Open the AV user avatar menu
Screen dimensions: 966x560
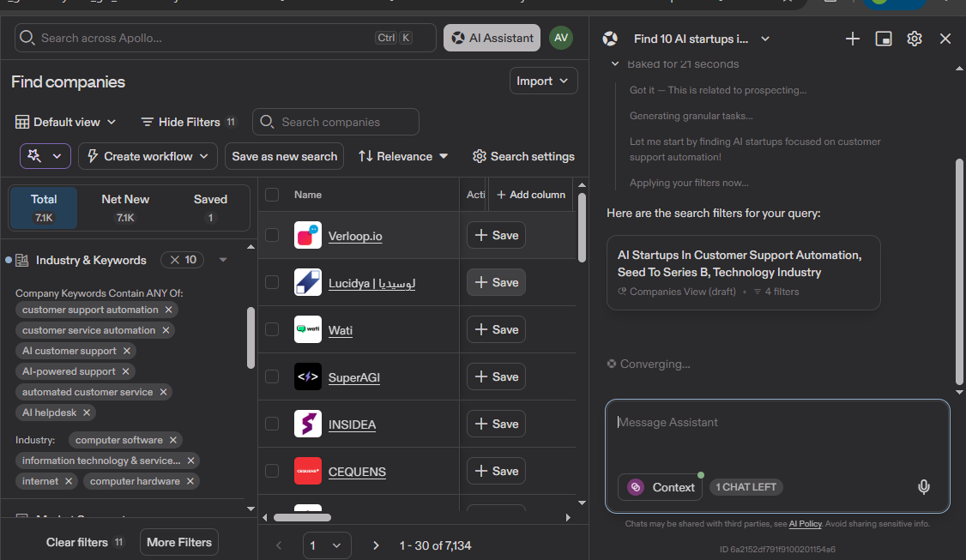pos(560,38)
